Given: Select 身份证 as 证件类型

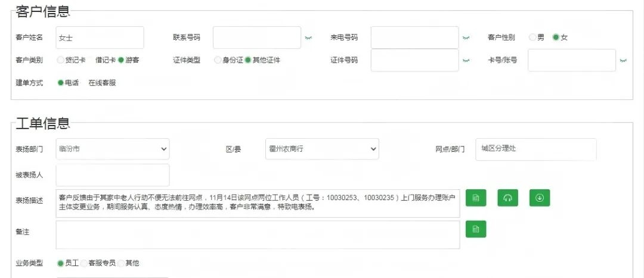Looking at the screenshot, I should [x=218, y=60].
